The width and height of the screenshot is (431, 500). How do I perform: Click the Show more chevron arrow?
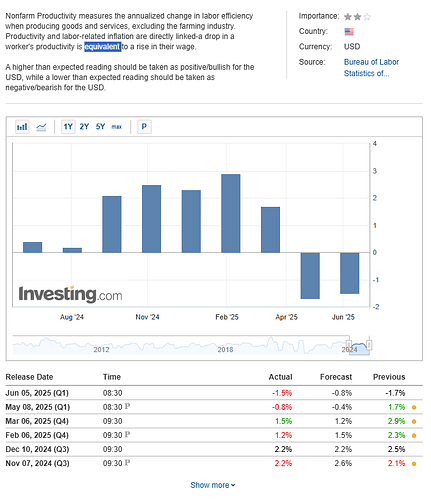233,485
